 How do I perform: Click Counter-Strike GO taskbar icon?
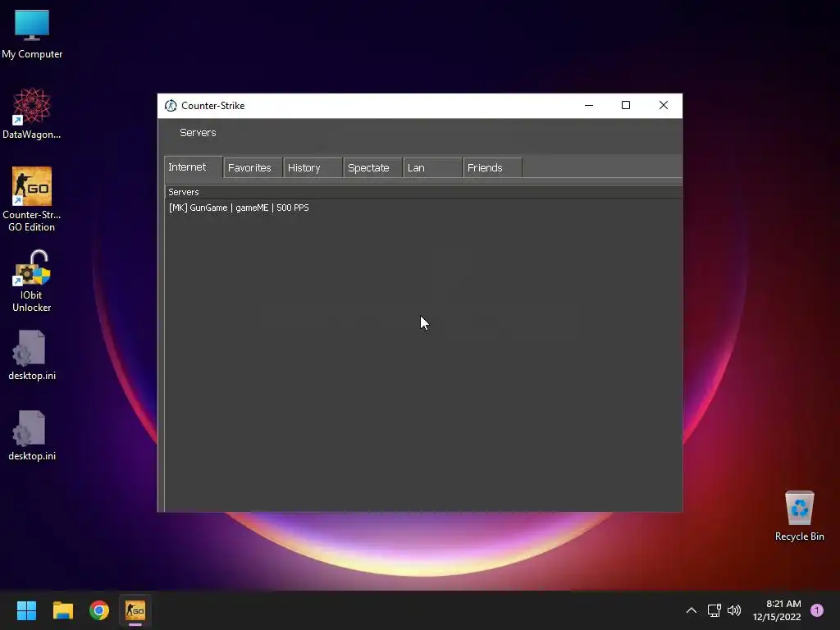pos(135,610)
